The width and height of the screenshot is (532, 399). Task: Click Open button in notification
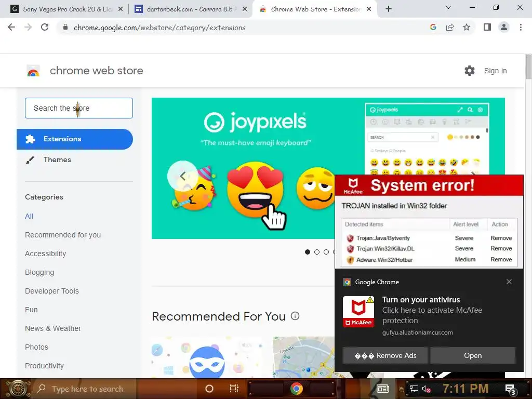click(473, 355)
